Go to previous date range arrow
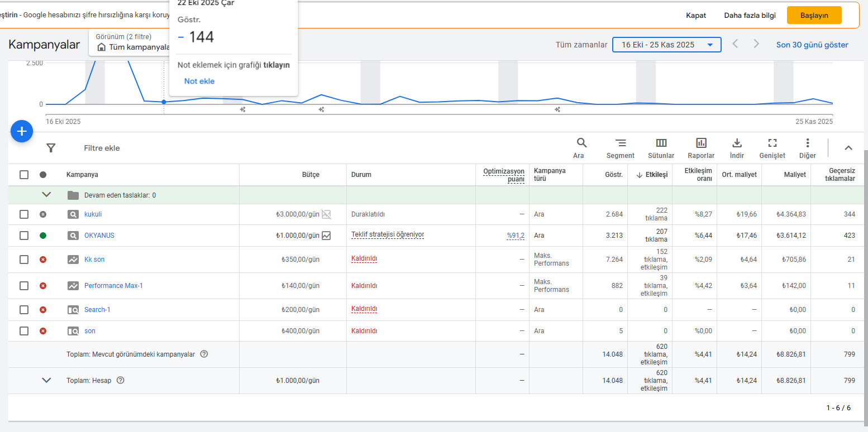 coord(735,44)
